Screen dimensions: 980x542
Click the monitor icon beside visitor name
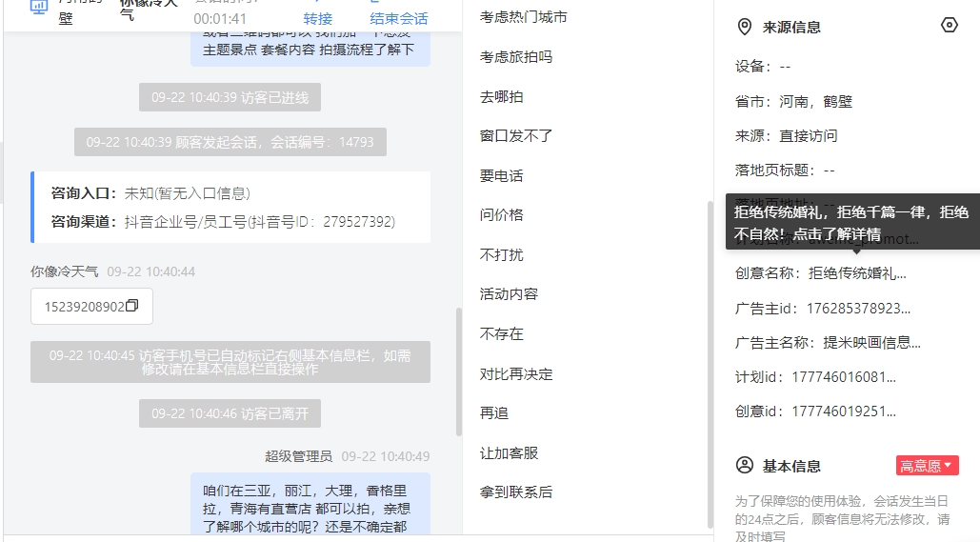coord(39,7)
